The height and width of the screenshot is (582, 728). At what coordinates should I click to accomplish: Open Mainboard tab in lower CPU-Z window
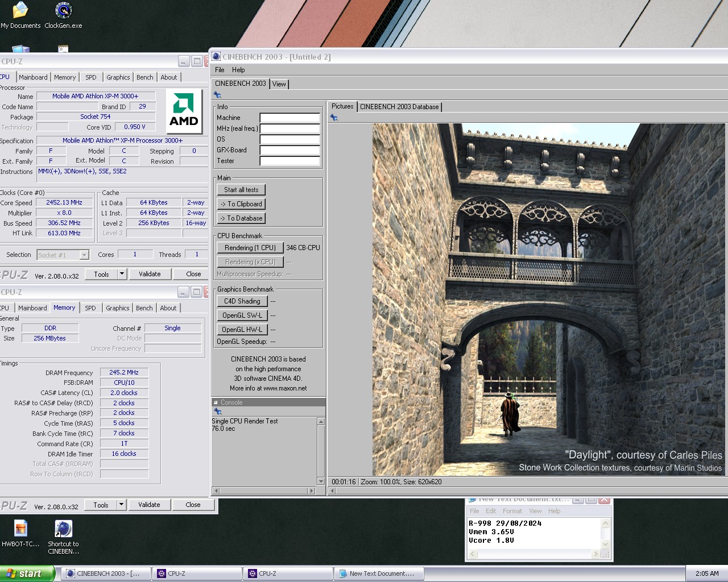point(32,308)
